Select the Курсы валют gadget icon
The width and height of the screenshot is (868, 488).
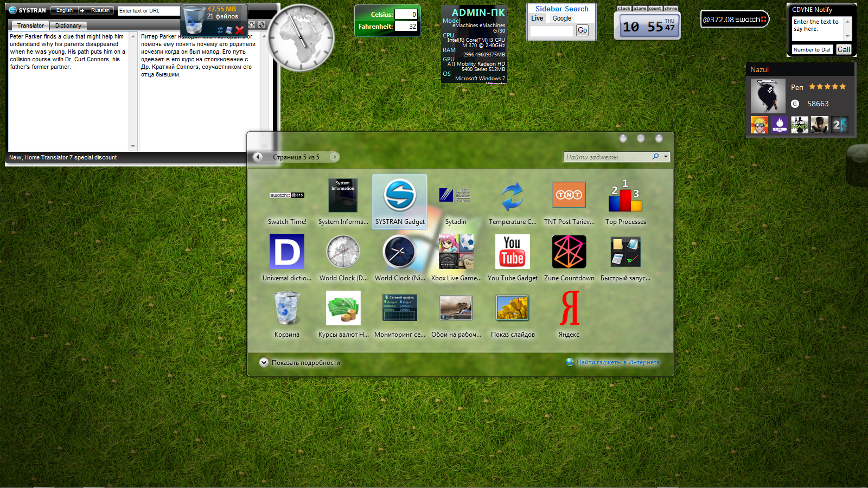(x=343, y=308)
